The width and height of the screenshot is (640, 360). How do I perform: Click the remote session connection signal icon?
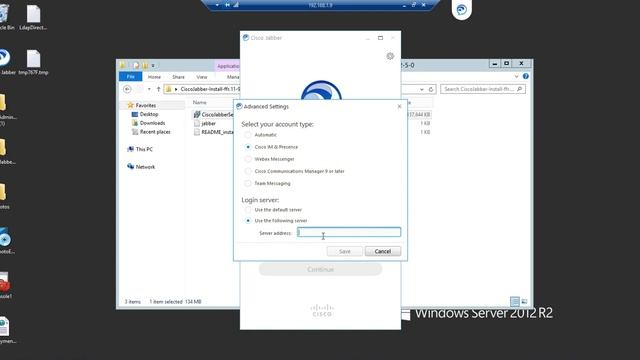pos(236,5)
